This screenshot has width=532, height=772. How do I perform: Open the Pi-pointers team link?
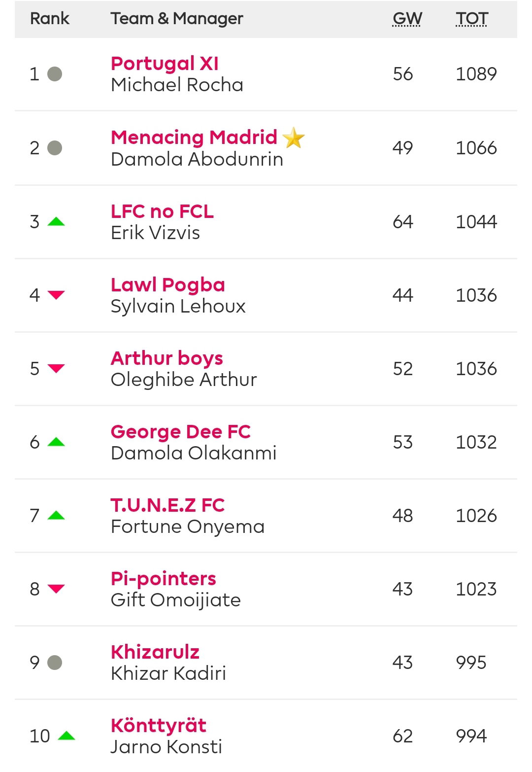point(164,579)
